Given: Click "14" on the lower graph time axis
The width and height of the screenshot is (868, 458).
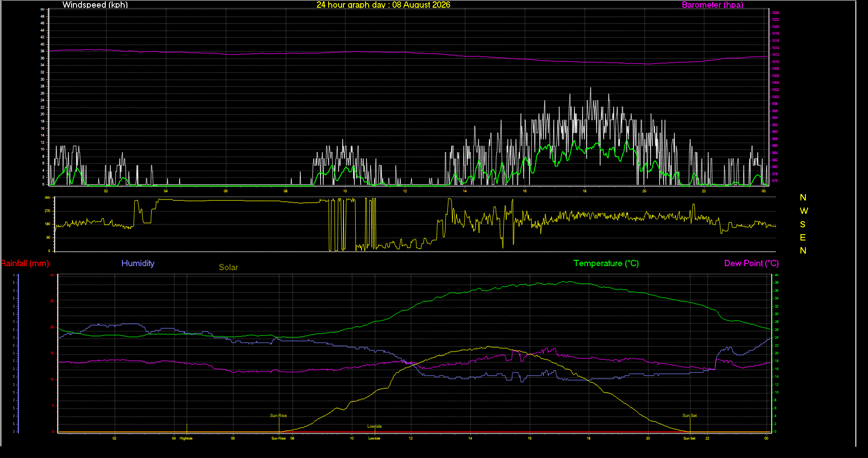Looking at the screenshot, I should (470, 438).
